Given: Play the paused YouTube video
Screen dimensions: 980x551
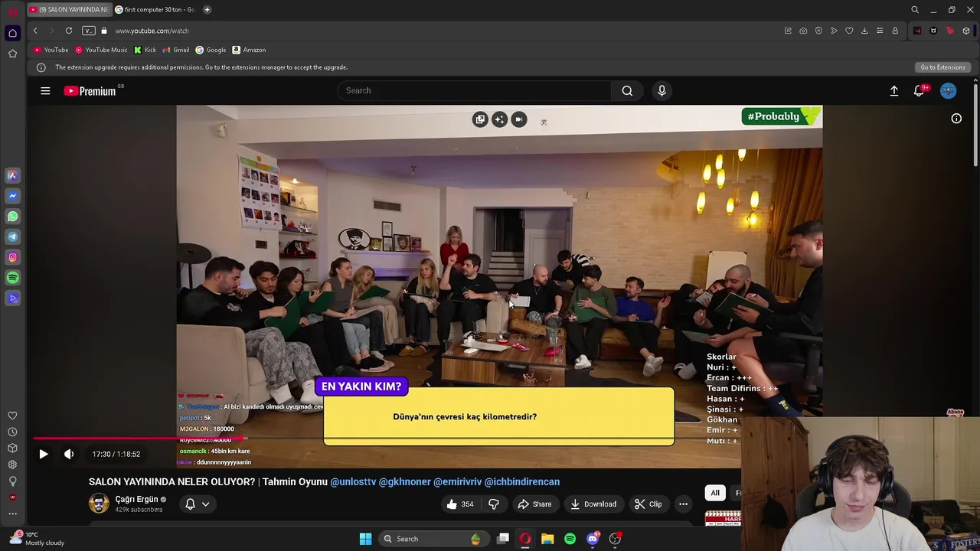Looking at the screenshot, I should (x=44, y=454).
